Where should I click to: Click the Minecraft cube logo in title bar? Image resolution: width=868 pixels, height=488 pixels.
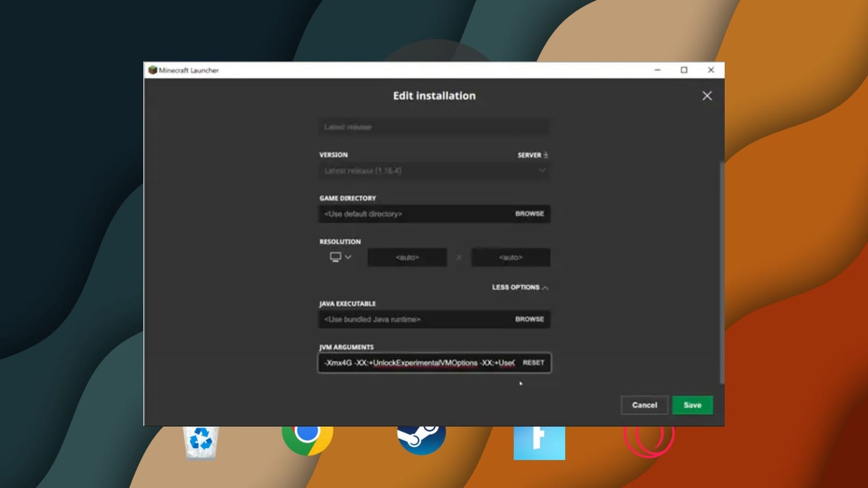[x=152, y=70]
